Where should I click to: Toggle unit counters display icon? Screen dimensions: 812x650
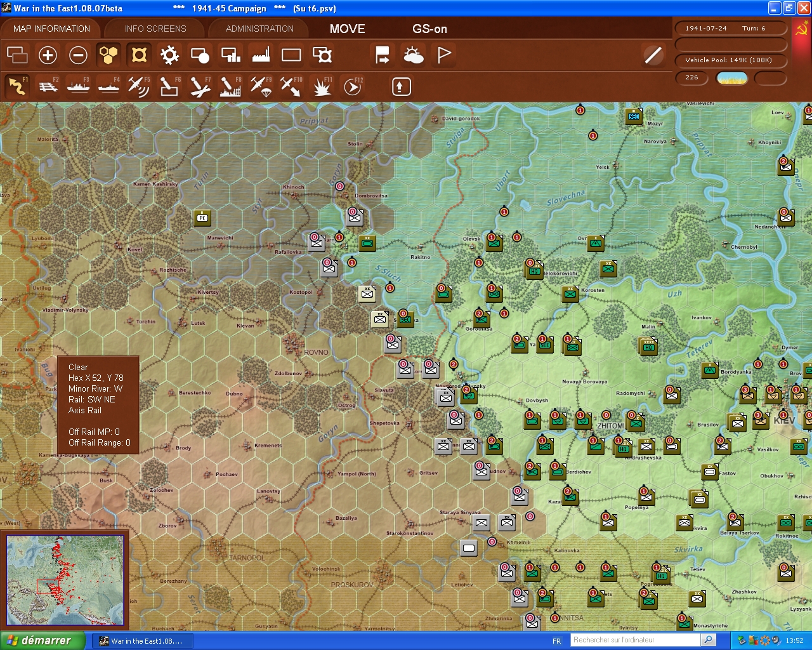[17, 55]
